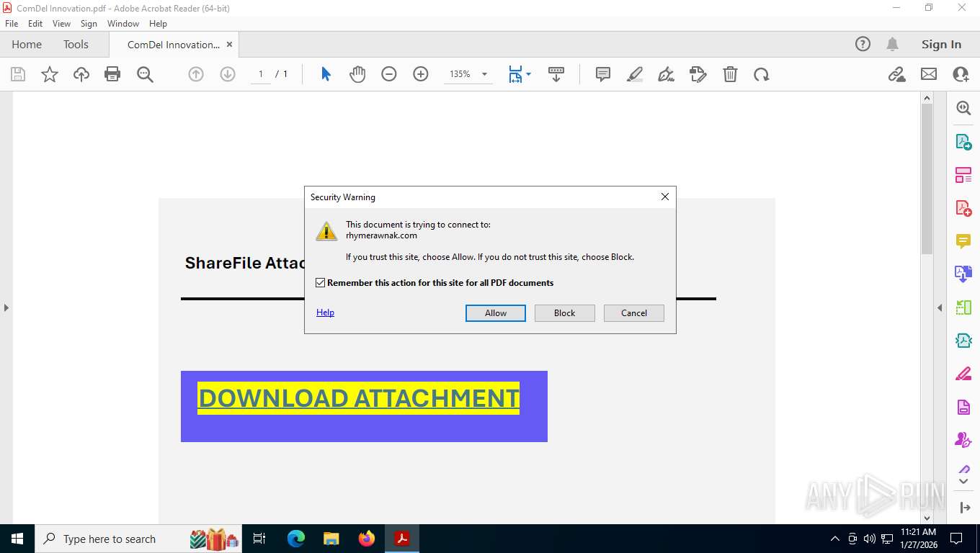980x553 pixels.
Task: Open the Help link in dialog
Action: [x=325, y=313]
